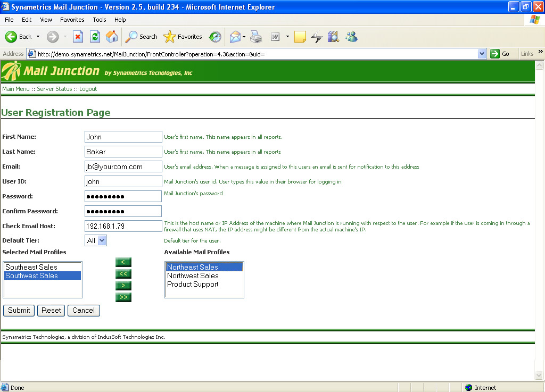The height and width of the screenshot is (392, 545).
Task: Select Northwest Sales in available profiles
Action: pyautogui.click(x=204, y=276)
